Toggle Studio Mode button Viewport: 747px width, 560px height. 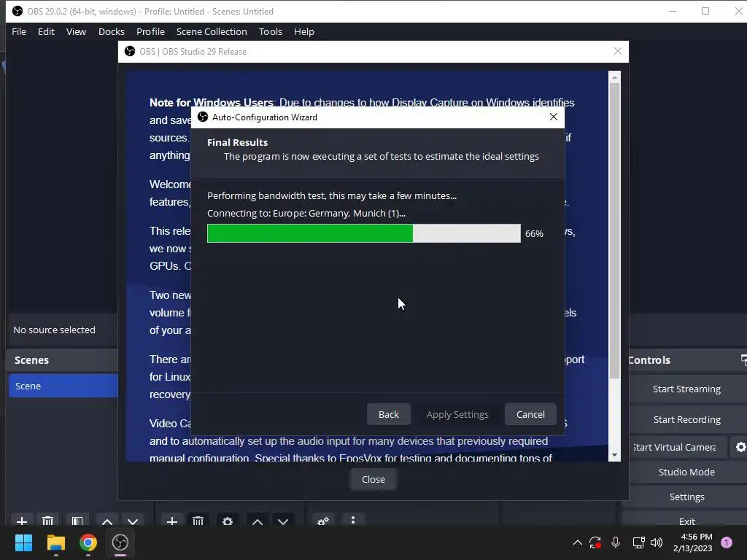tap(686, 472)
